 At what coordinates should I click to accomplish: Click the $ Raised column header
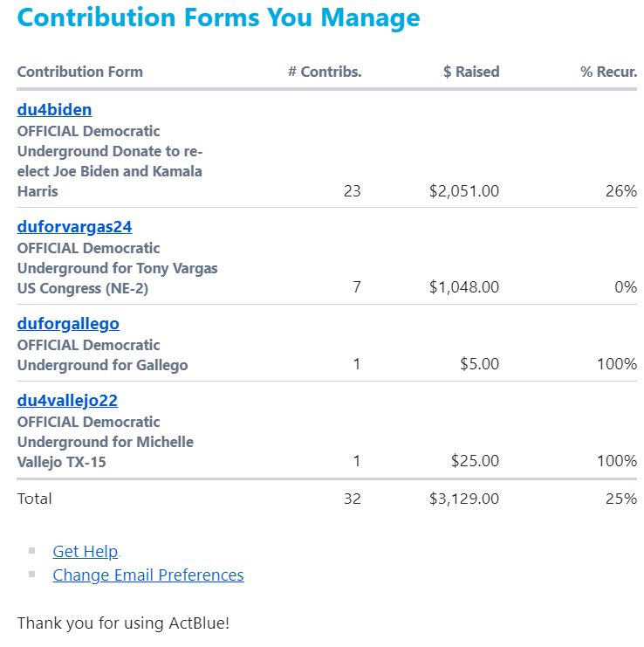(471, 72)
